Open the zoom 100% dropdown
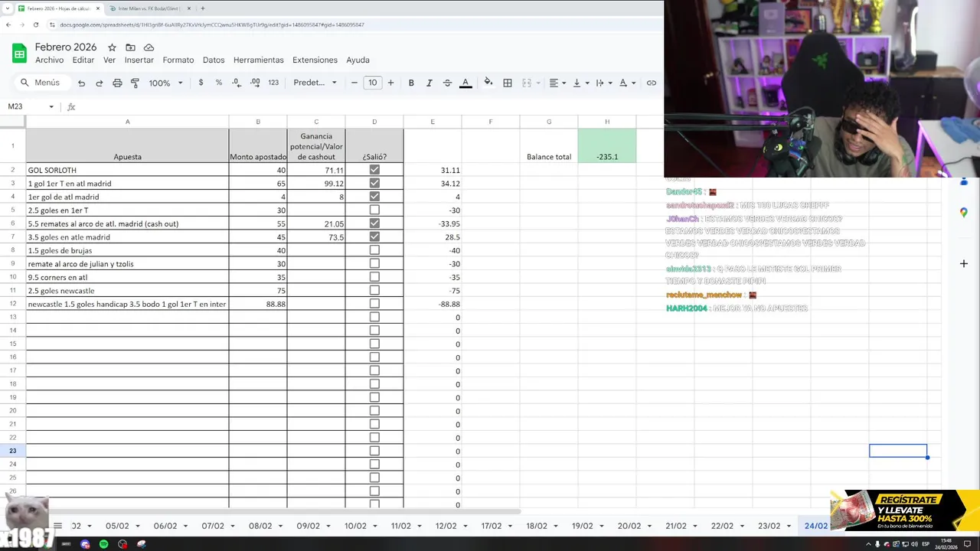 (165, 83)
